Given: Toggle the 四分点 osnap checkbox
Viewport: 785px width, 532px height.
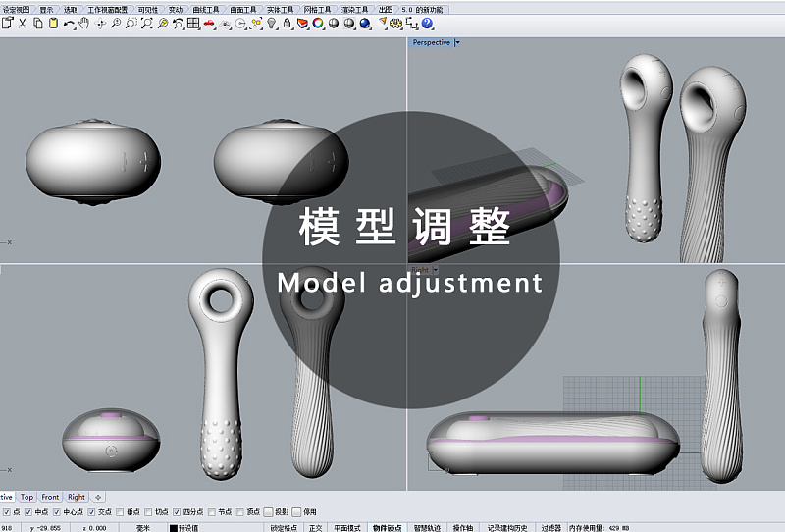Looking at the screenshot, I should [x=178, y=511].
